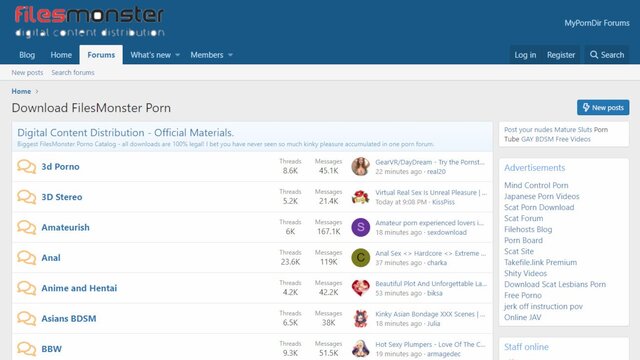Open the Kinky Asian Bondage latest thread
640x360 pixels.
click(430, 314)
